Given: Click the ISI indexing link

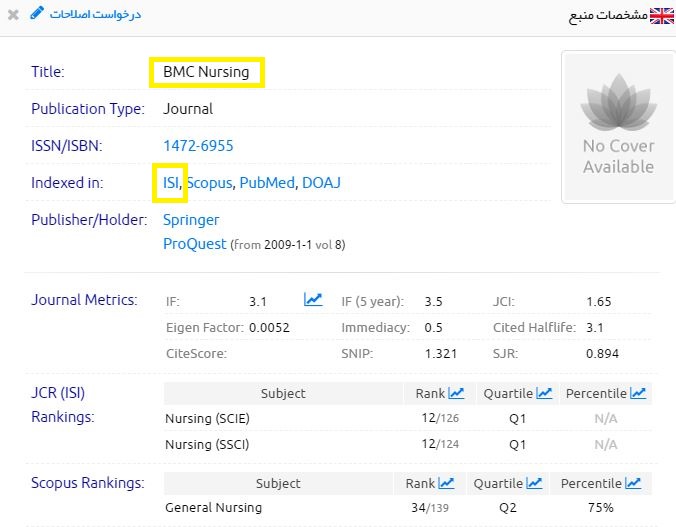Looking at the screenshot, I should pos(171,183).
